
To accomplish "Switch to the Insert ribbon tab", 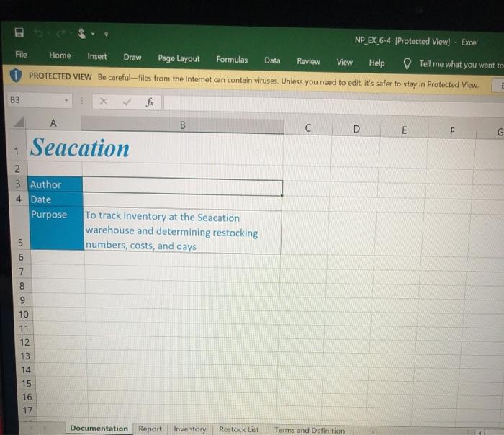I will click(97, 57).
